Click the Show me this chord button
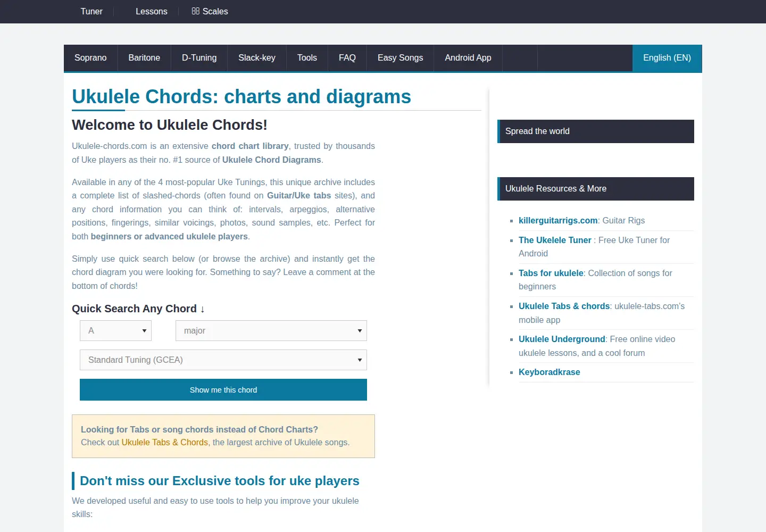The image size is (766, 532). 223,390
